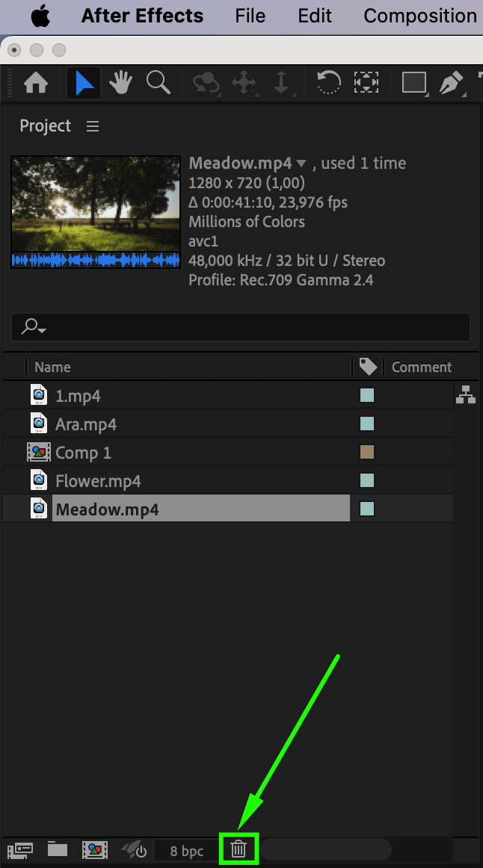
Task: Select the Rotation tool
Action: coord(328,83)
